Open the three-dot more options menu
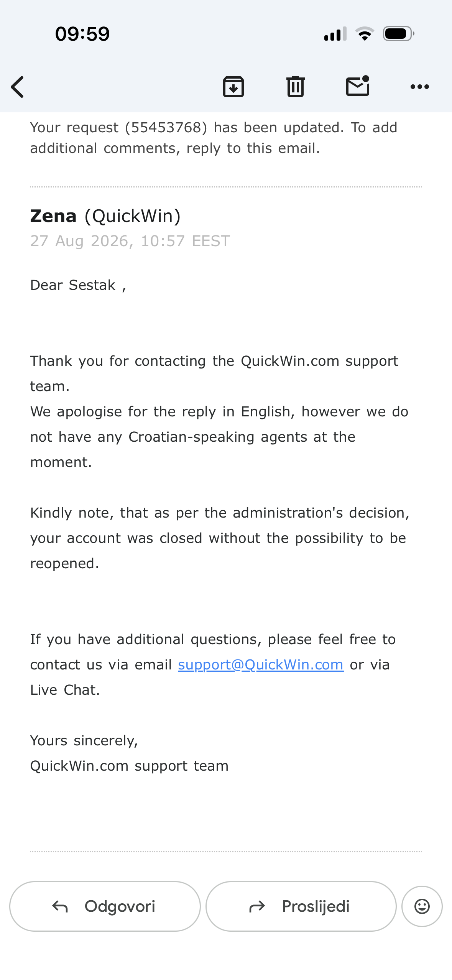 (420, 87)
